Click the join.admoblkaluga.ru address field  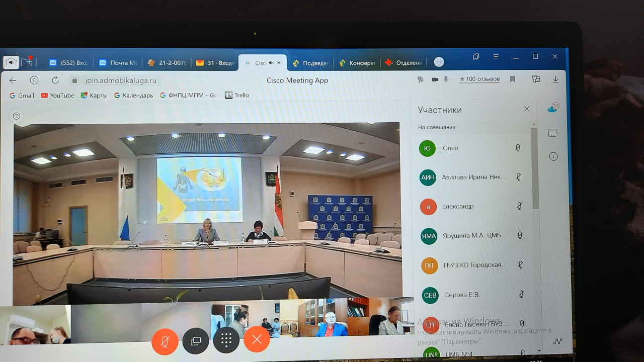[121, 80]
